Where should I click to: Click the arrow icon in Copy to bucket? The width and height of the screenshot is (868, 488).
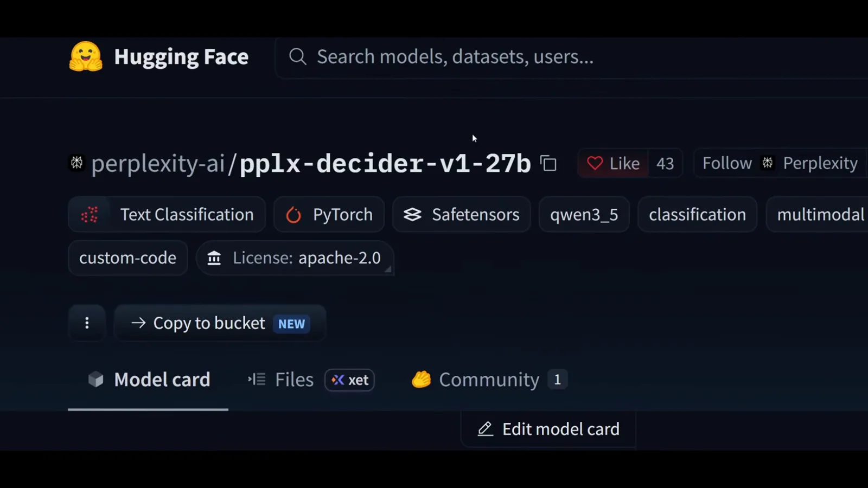tap(138, 323)
